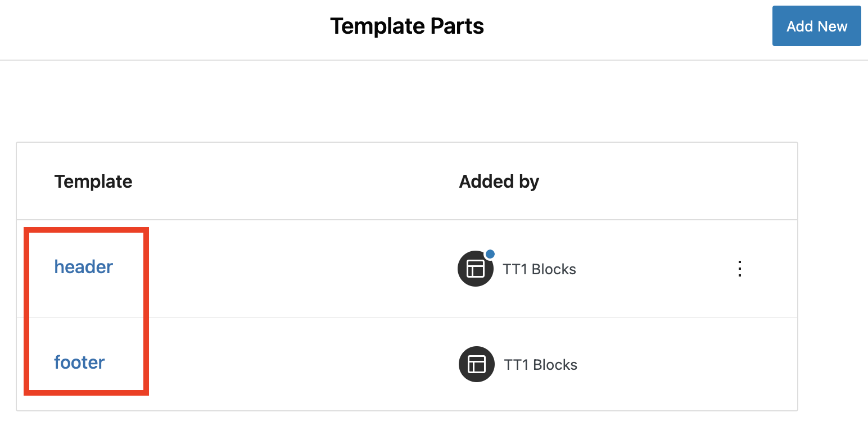Click the layout icon in footer row
Image resolution: width=868 pixels, height=426 pixels.
coord(476,364)
